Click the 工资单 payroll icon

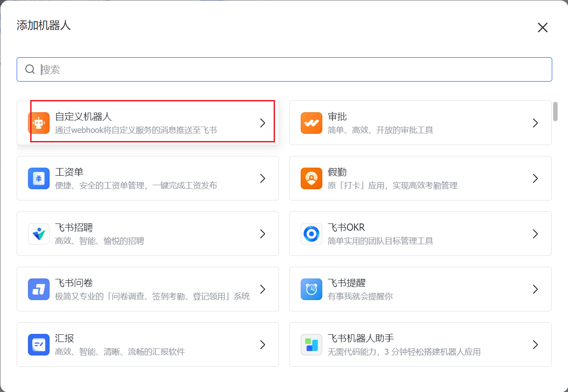[x=39, y=178]
